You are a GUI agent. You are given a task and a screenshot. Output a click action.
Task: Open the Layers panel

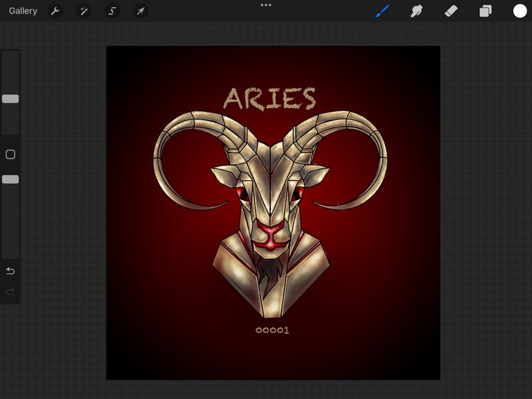click(x=486, y=11)
